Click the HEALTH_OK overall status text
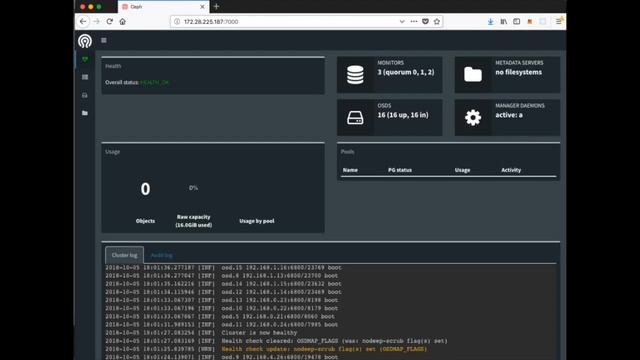Viewport: 640px width, 360px height. pyautogui.click(x=155, y=82)
